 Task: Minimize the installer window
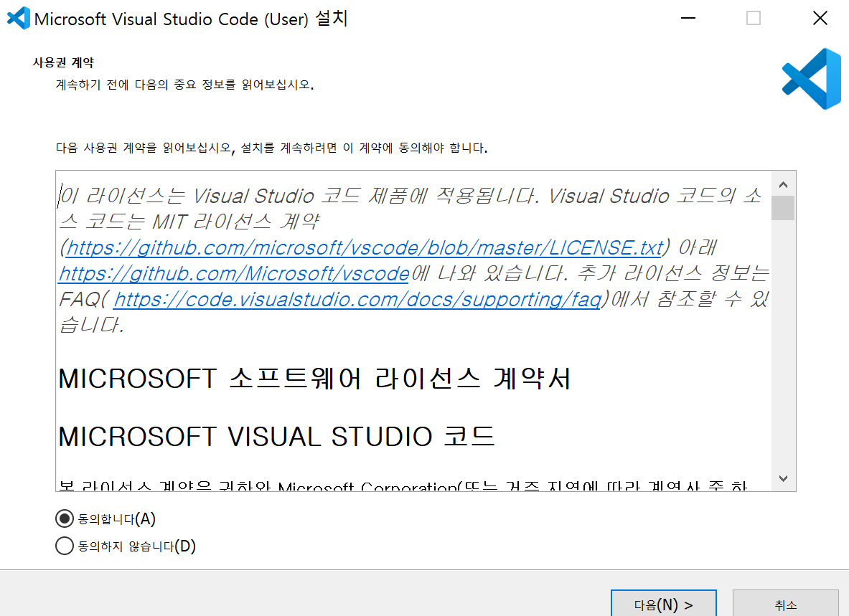[x=688, y=18]
